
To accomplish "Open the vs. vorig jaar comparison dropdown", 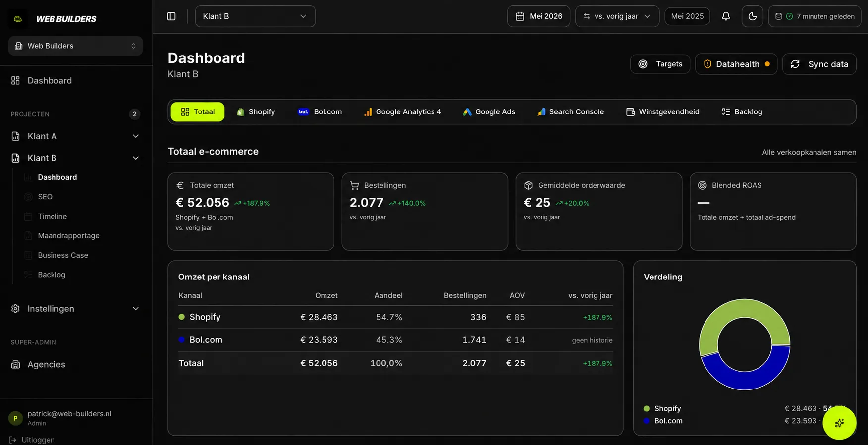I will 617,16.
